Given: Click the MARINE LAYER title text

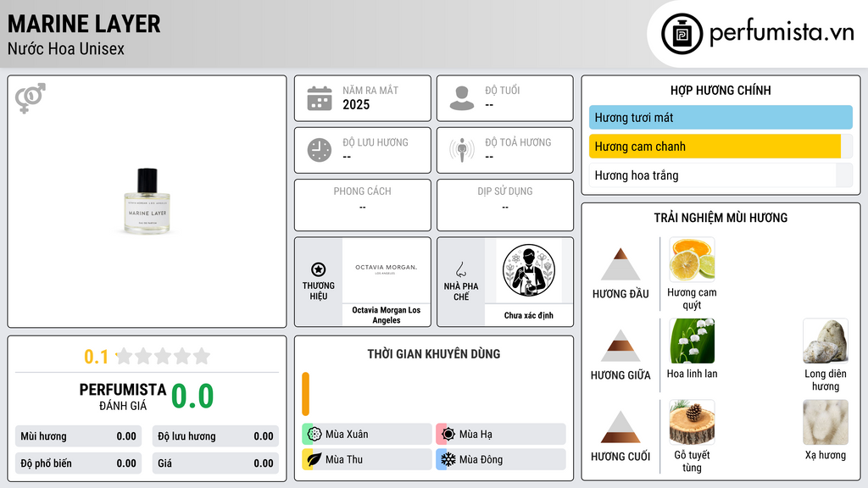Looking at the screenshot, I should coord(84,24).
